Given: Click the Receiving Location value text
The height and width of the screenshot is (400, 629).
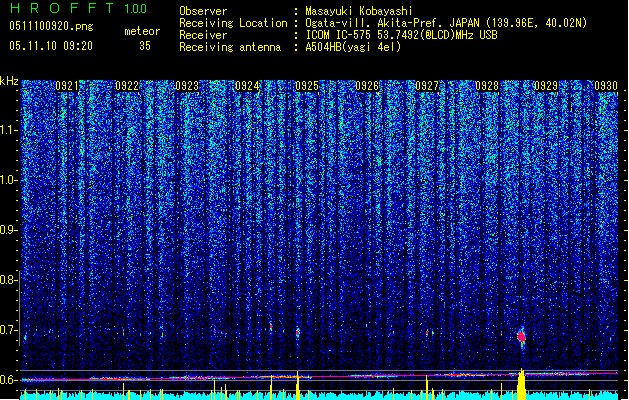Looking at the screenshot, I should 446,23.
